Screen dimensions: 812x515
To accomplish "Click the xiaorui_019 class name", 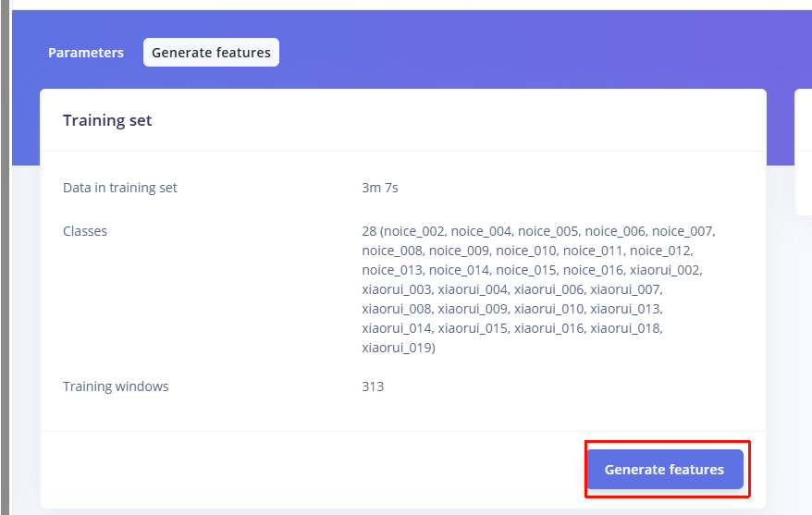I will pos(397,348).
